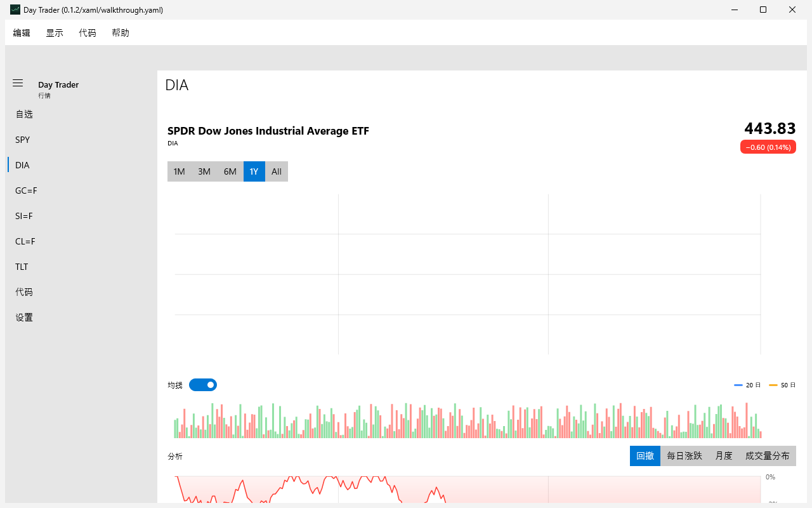Switch chart range to 3M
Viewport: 812px width, 508px height.
(x=204, y=171)
